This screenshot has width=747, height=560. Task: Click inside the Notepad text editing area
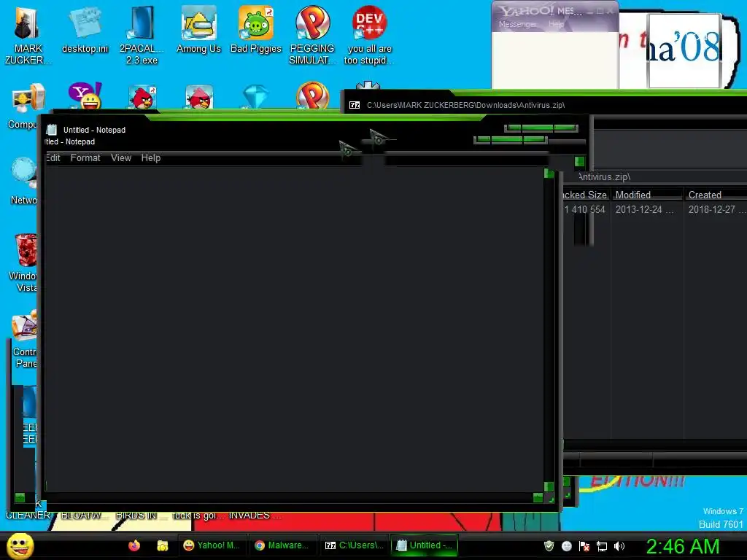pos(294,329)
